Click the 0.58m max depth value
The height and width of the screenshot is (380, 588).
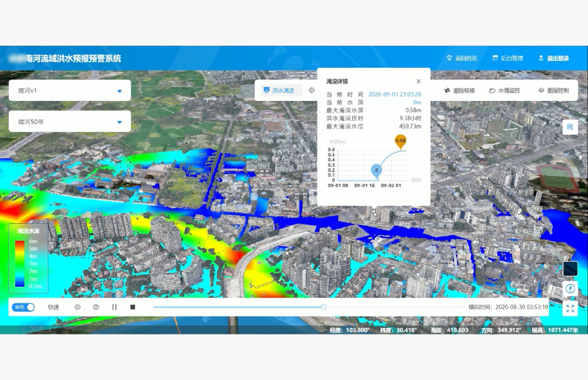click(x=413, y=110)
